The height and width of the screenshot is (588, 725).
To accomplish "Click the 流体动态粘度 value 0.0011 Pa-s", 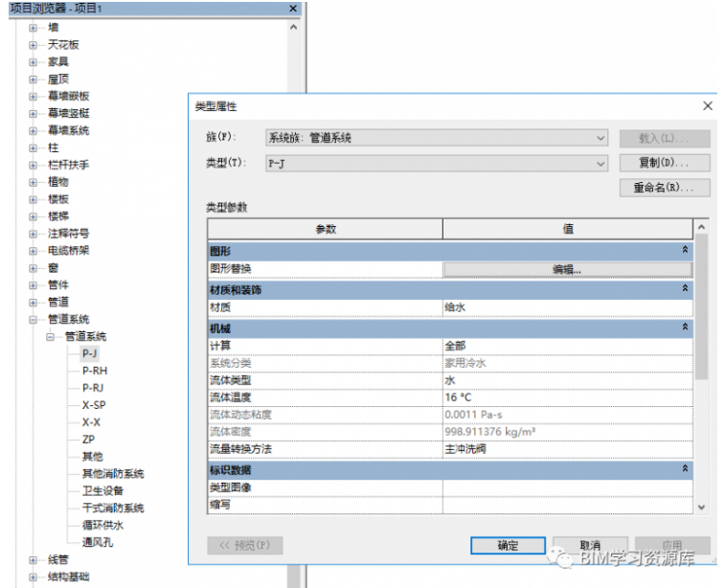I will [x=567, y=415].
